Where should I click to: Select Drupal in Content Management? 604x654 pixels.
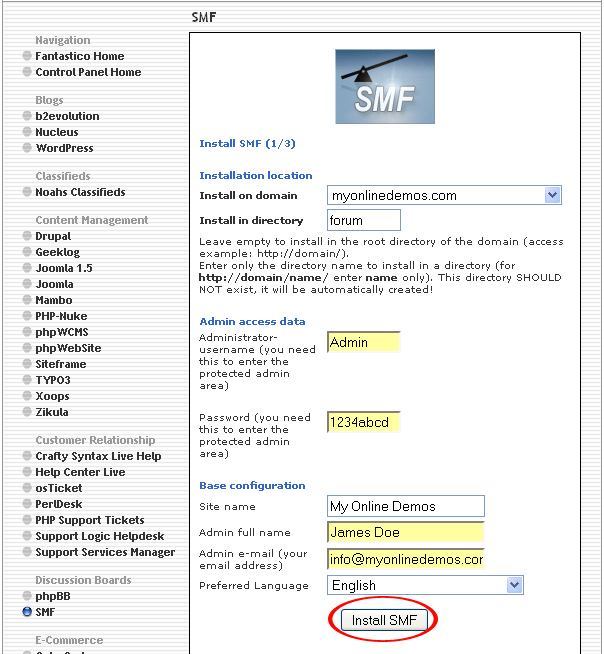[53, 236]
